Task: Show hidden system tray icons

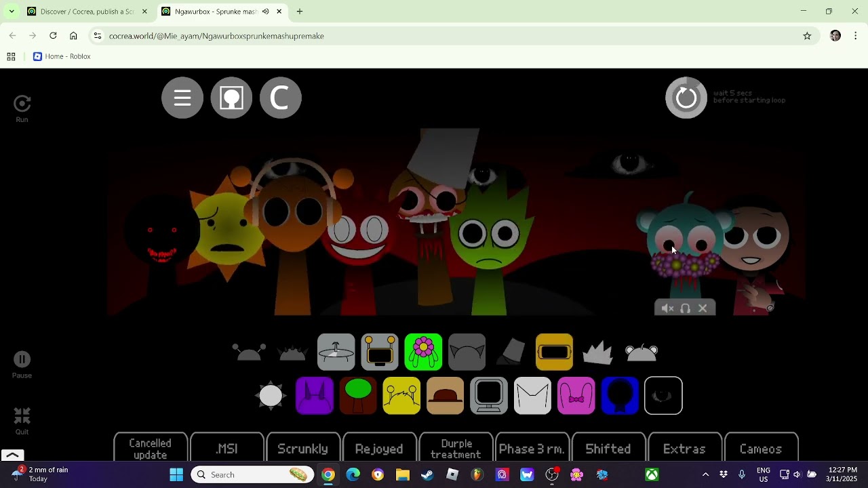Action: click(705, 474)
